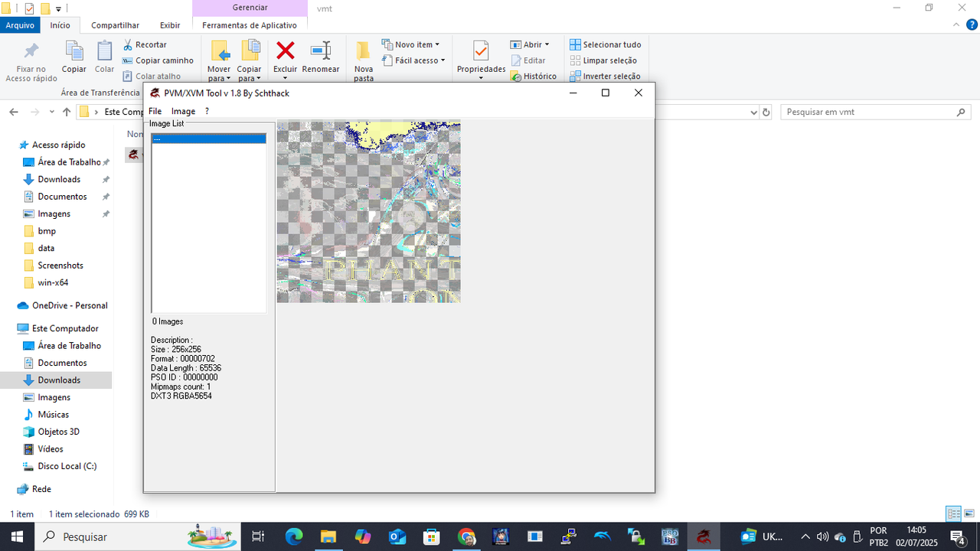980x551 pixels.
Task: Refresh the Explorer folder view
Action: pos(766,112)
